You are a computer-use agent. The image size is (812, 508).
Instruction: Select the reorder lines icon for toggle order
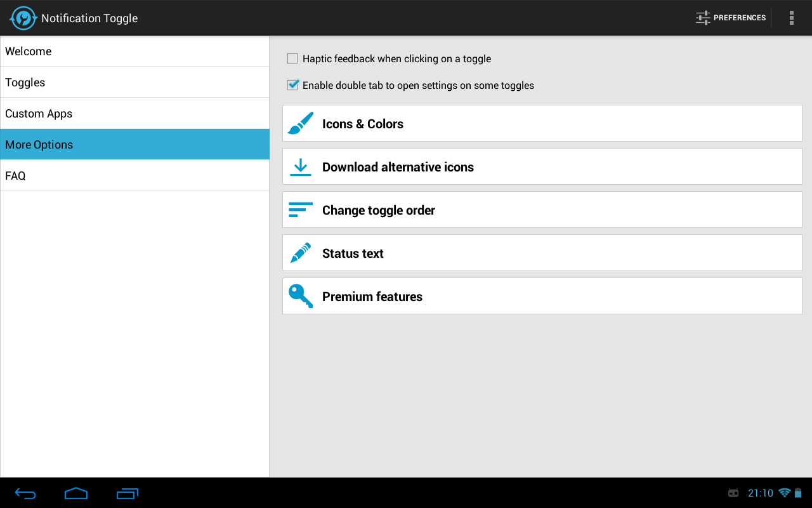pyautogui.click(x=299, y=209)
